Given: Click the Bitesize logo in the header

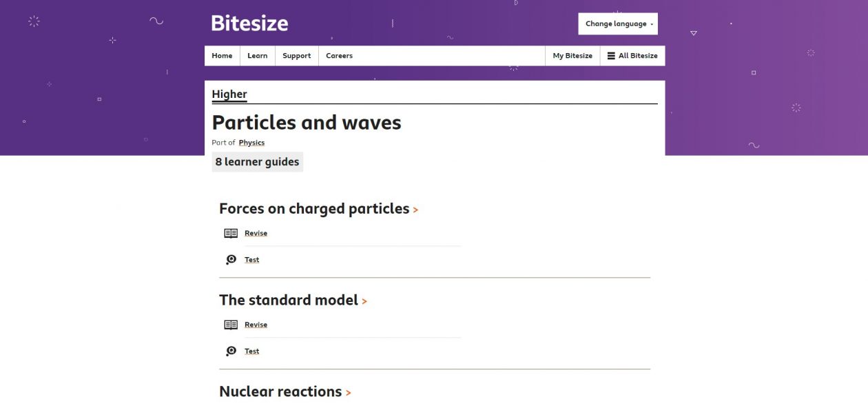Looking at the screenshot, I should coord(249,23).
